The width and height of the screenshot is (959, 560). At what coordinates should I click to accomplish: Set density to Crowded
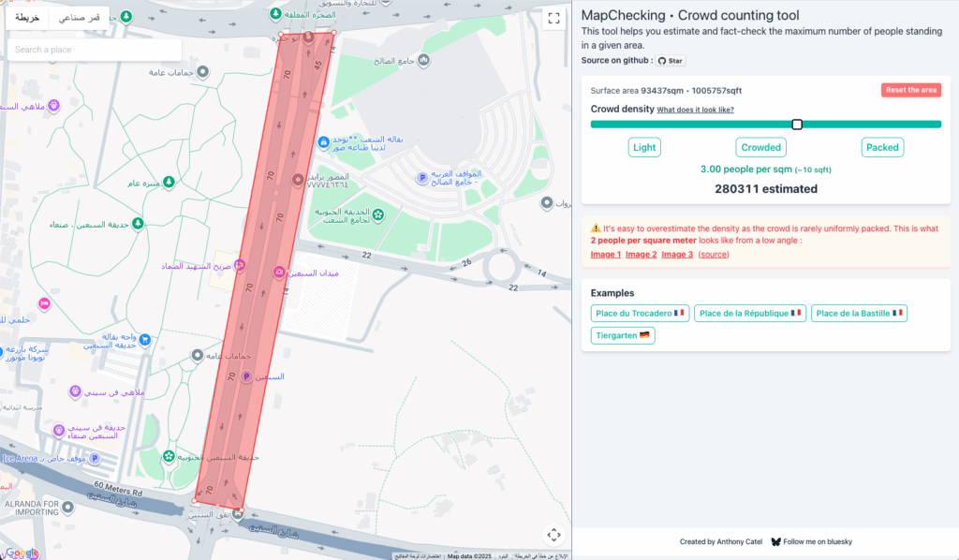pyautogui.click(x=760, y=147)
